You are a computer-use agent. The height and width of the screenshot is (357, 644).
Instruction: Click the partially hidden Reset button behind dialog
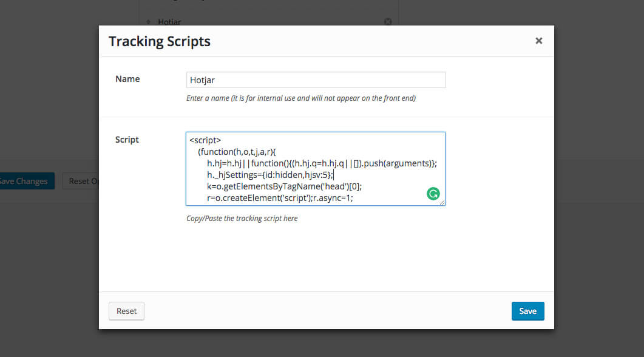click(81, 181)
